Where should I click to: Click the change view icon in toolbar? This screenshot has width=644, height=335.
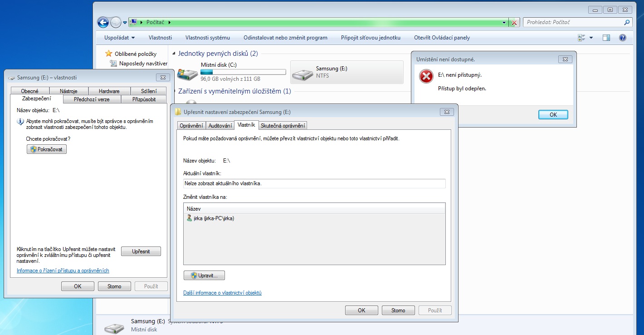582,38
